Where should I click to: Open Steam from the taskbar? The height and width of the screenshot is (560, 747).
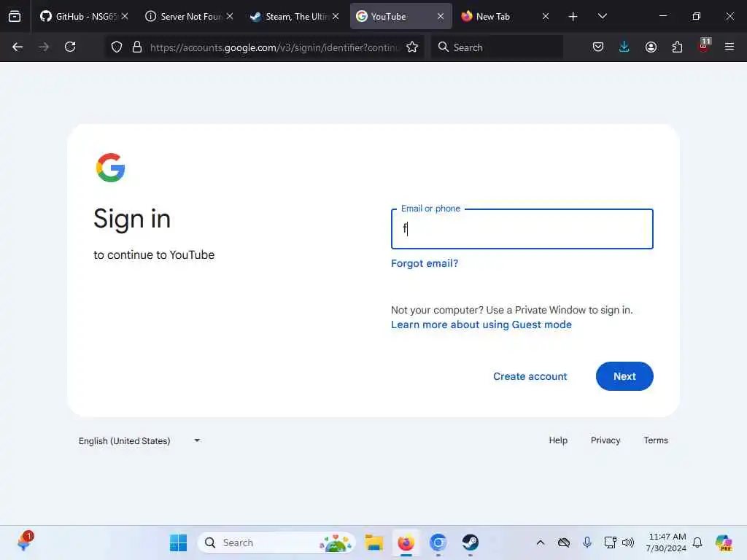click(x=470, y=542)
